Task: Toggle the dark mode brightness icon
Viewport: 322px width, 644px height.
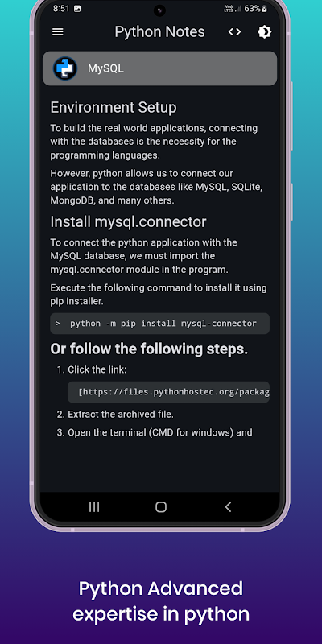Action: click(264, 31)
